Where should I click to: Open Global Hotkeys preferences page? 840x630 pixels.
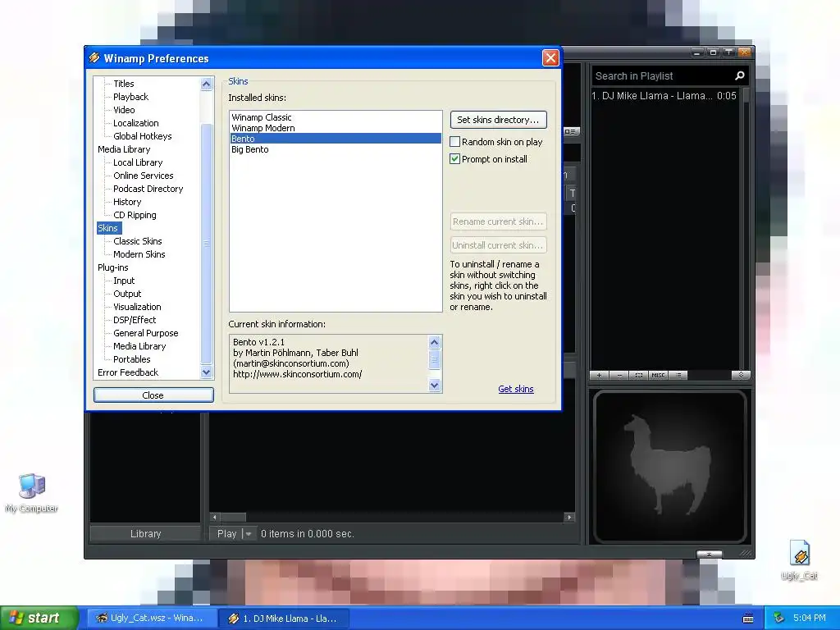[x=142, y=136]
